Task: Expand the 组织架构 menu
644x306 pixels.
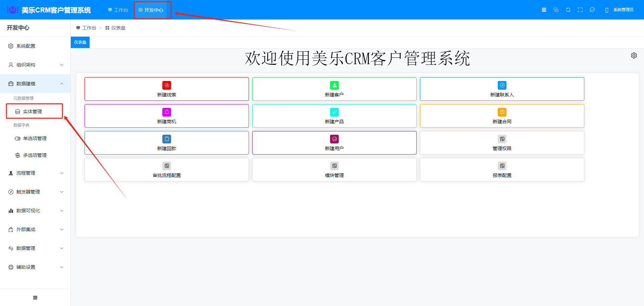Action: pyautogui.click(x=35, y=65)
